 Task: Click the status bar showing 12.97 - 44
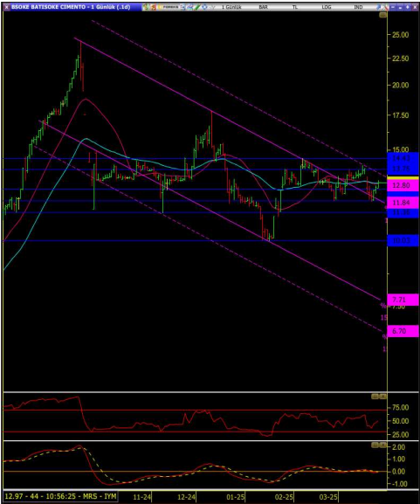click(60, 496)
